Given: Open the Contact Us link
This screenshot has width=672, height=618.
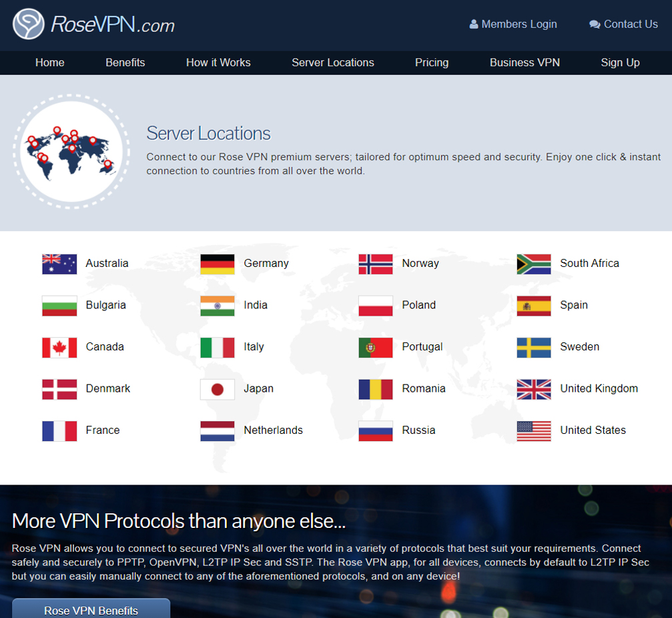Looking at the screenshot, I should 623,24.
